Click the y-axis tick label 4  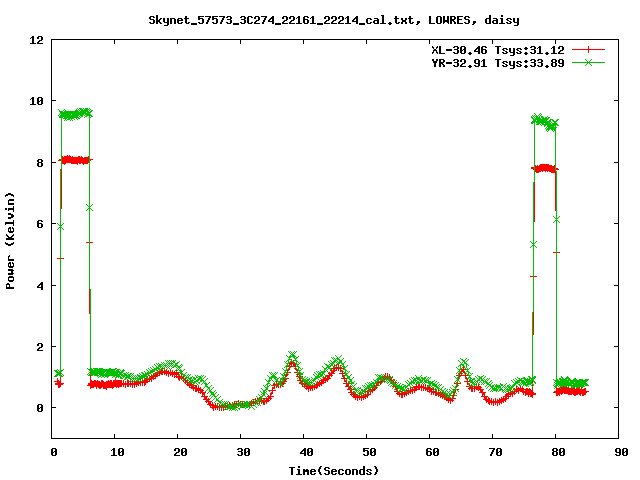[x=40, y=286]
